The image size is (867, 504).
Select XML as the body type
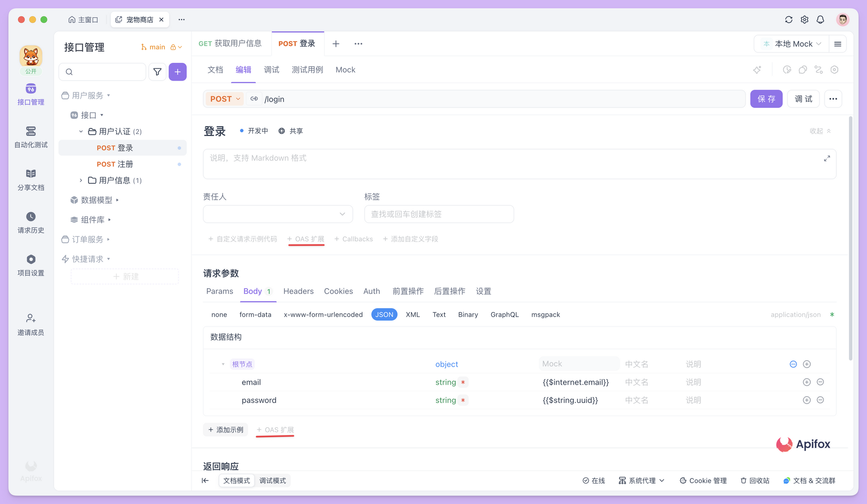[x=412, y=314]
